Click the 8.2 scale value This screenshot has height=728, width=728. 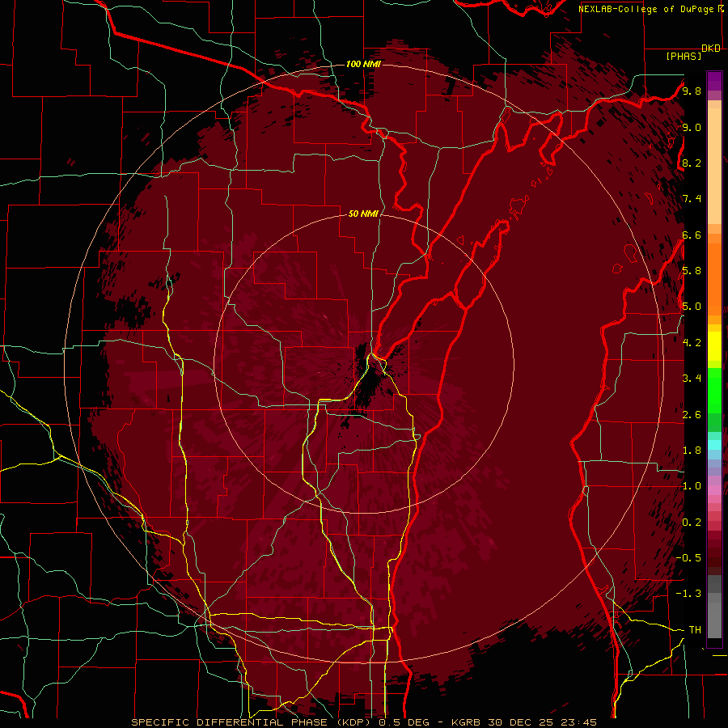[x=692, y=163]
